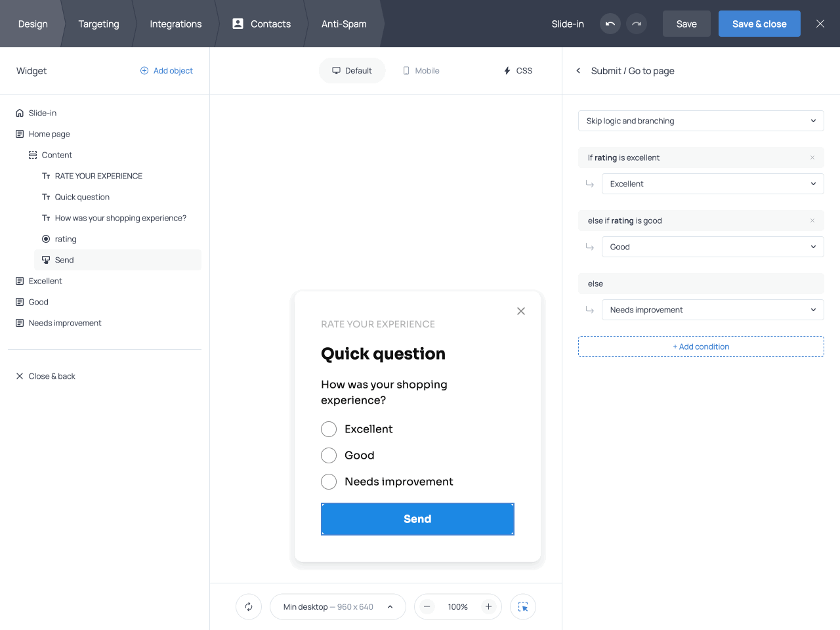
Task: Switch to the Targeting tab
Action: tap(99, 24)
